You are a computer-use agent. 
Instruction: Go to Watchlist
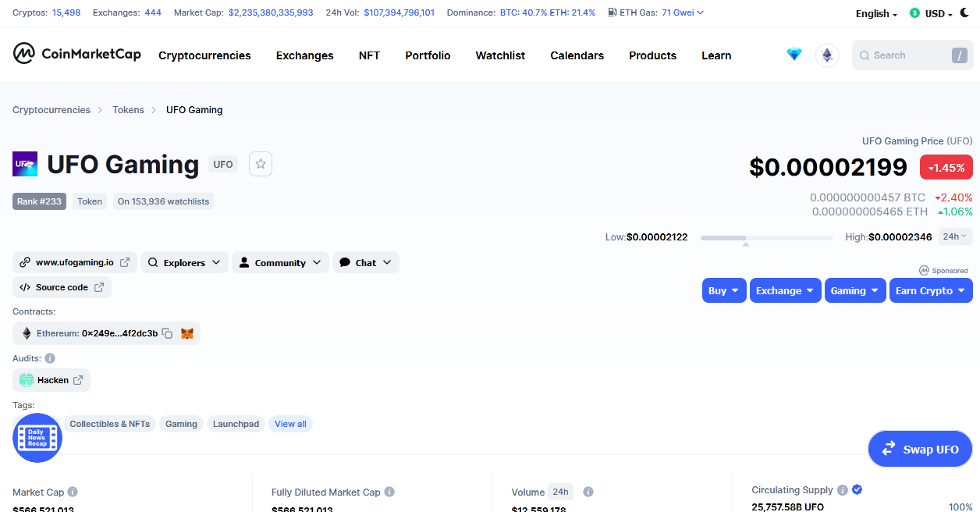click(500, 55)
